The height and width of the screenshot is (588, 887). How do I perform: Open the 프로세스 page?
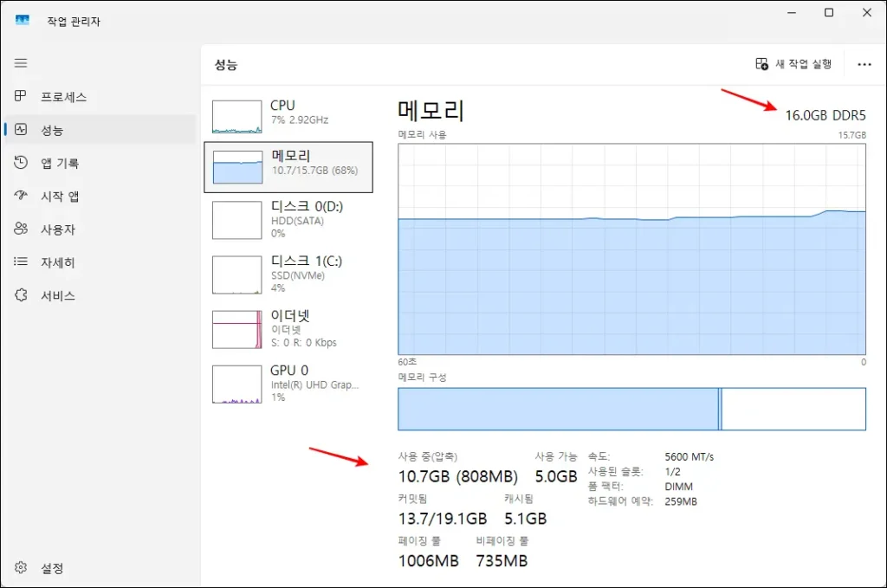(x=100, y=97)
